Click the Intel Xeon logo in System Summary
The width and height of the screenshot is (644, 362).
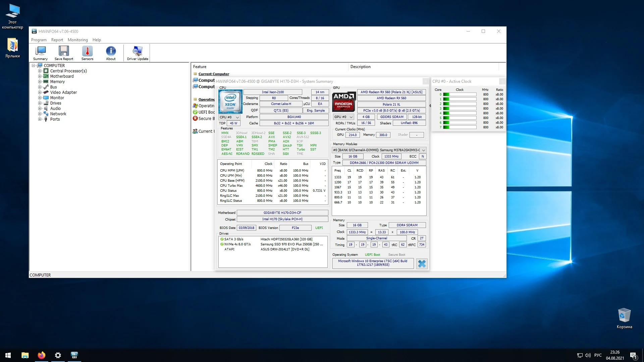tap(230, 102)
